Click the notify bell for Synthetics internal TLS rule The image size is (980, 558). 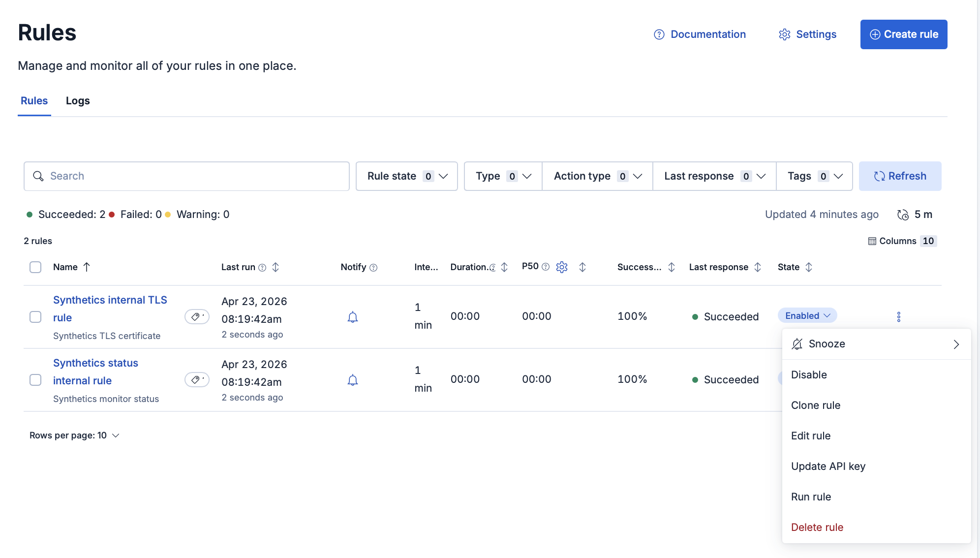353,317
